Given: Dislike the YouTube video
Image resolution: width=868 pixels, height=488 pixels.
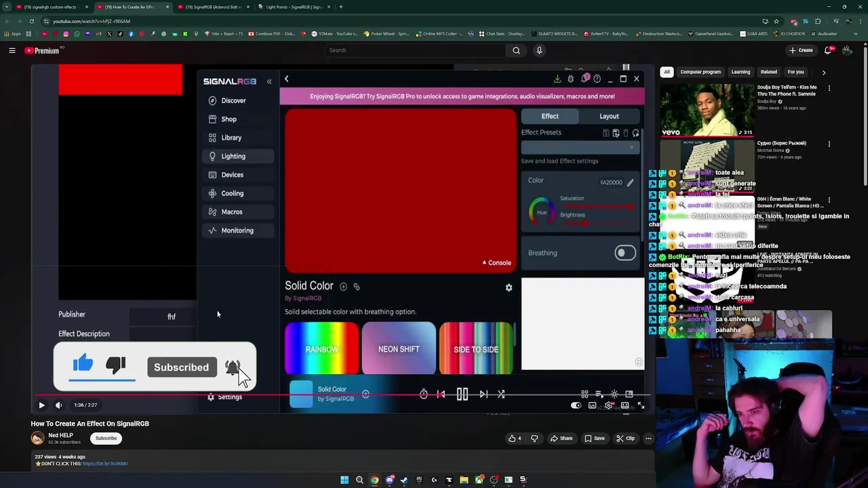Looking at the screenshot, I should (x=534, y=439).
